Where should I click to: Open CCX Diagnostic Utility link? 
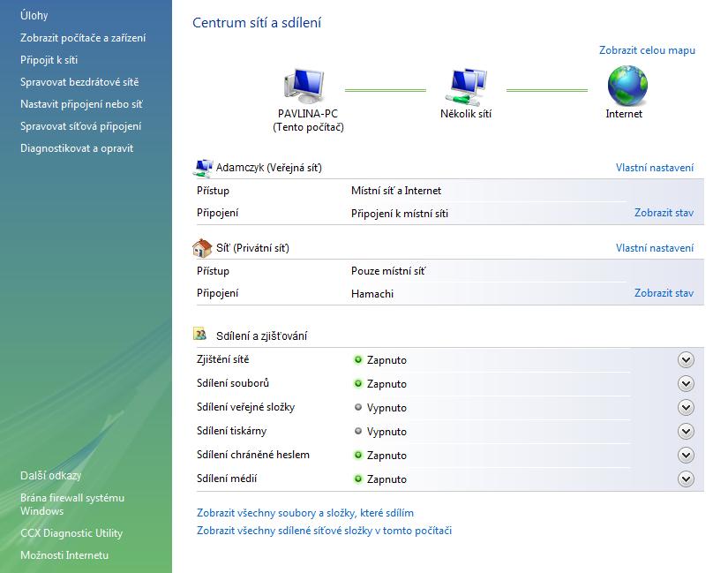click(71, 533)
